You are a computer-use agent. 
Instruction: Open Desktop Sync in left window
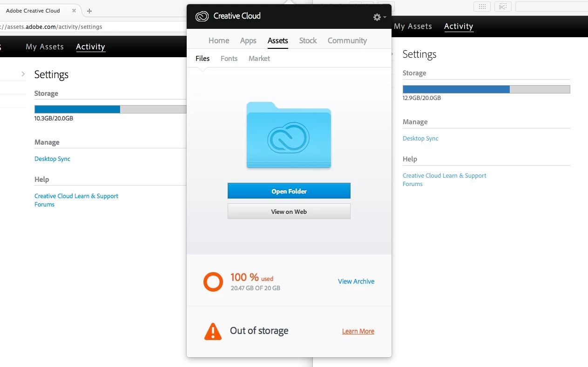[52, 159]
